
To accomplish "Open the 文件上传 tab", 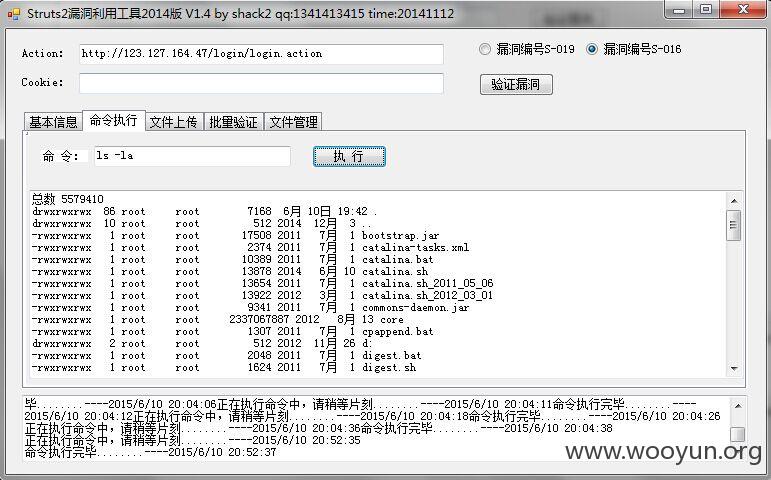I will tap(174, 122).
